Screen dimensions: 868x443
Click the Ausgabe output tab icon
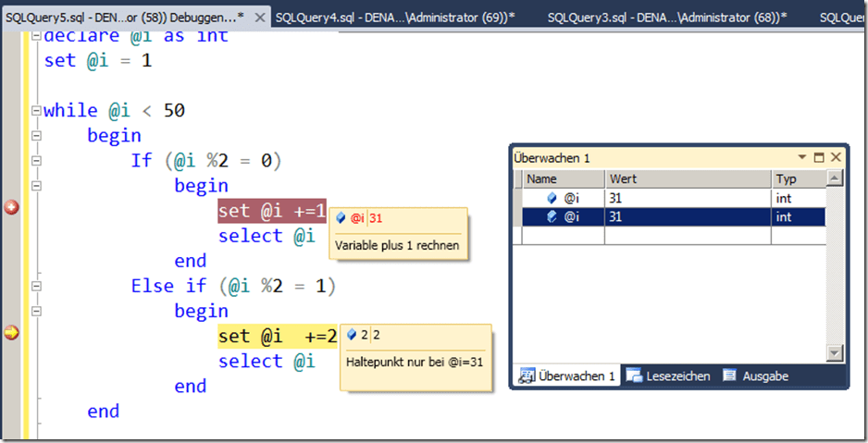click(729, 375)
